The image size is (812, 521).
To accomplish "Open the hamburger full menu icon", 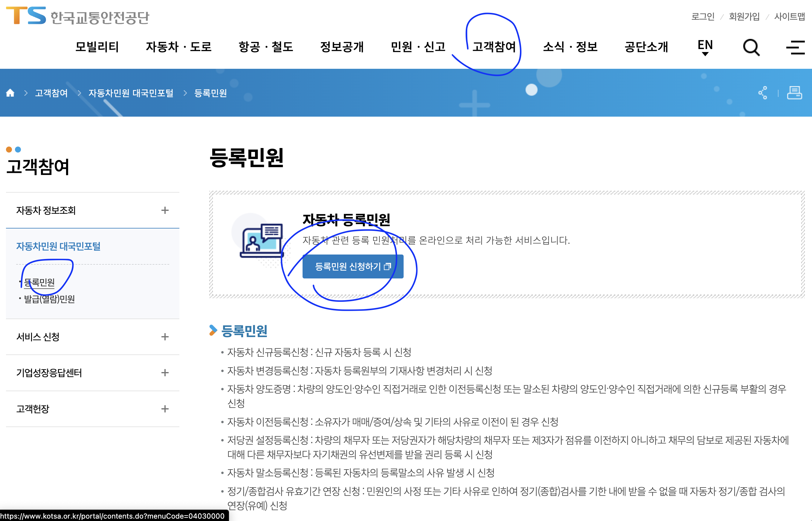I will click(x=795, y=47).
